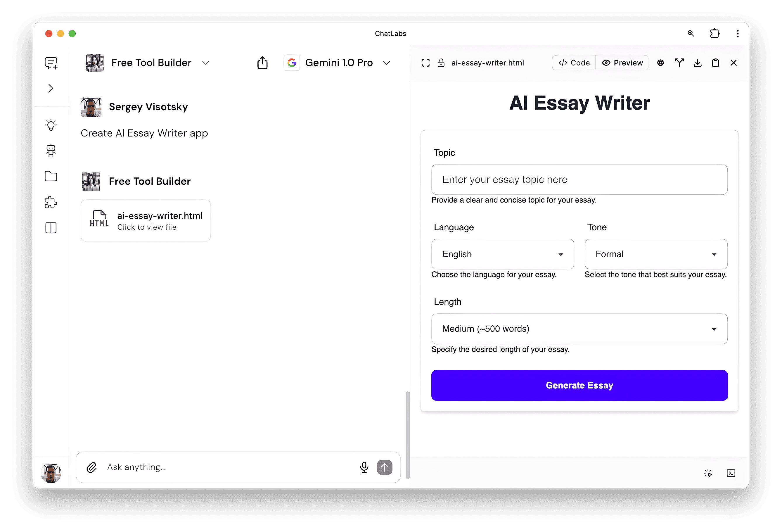The height and width of the screenshot is (532, 782).
Task: Click the Generate Essay button
Action: tap(579, 385)
